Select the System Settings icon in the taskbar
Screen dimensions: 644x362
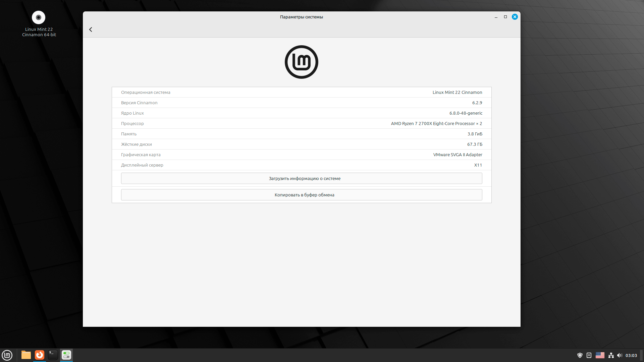66,355
